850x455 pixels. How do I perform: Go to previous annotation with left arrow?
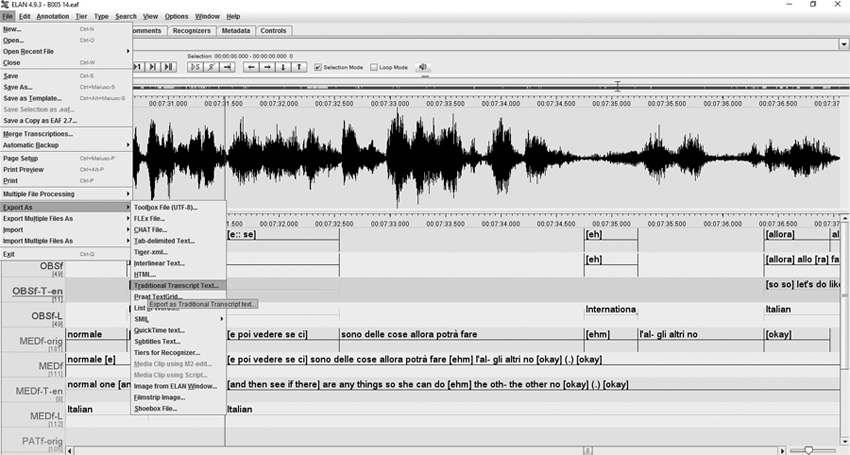tap(251, 67)
